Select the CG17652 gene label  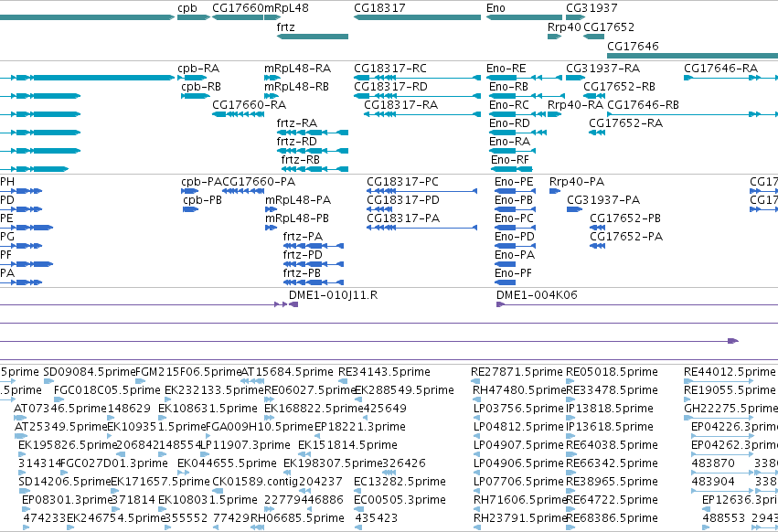pyautogui.click(x=609, y=27)
